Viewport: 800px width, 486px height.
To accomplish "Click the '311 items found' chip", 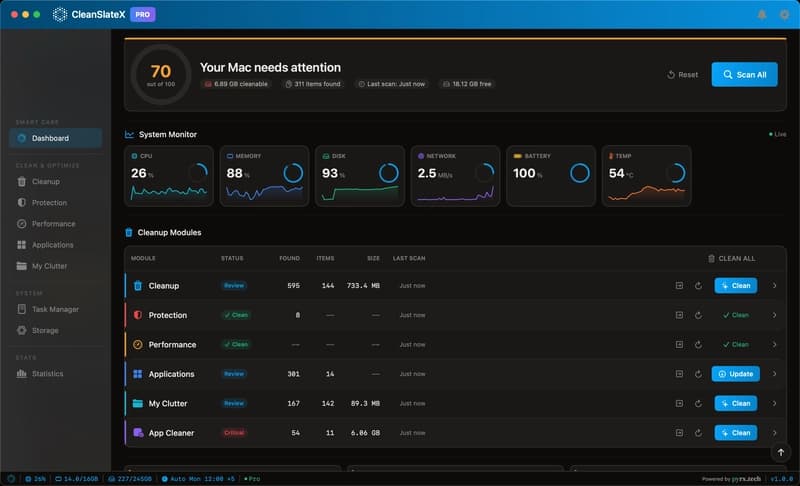I will click(313, 84).
